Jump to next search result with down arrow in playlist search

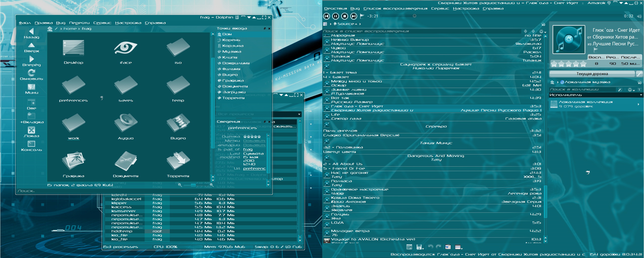click(x=526, y=31)
